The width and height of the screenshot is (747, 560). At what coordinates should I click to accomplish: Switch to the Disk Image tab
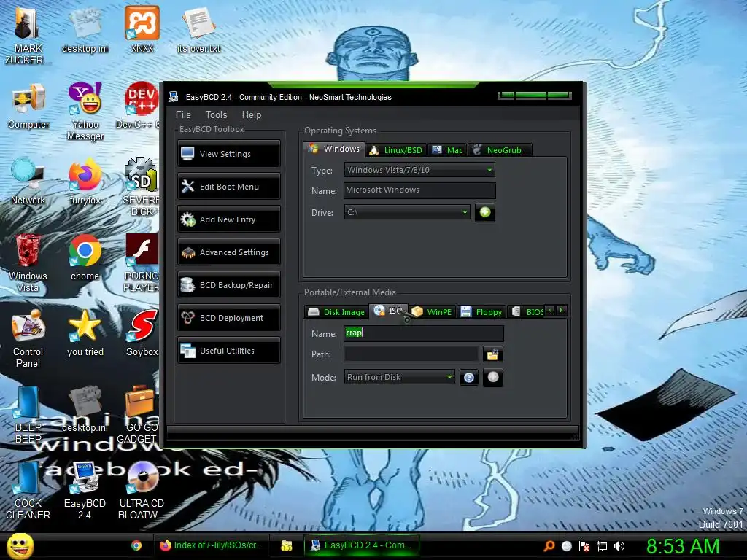[x=336, y=312]
